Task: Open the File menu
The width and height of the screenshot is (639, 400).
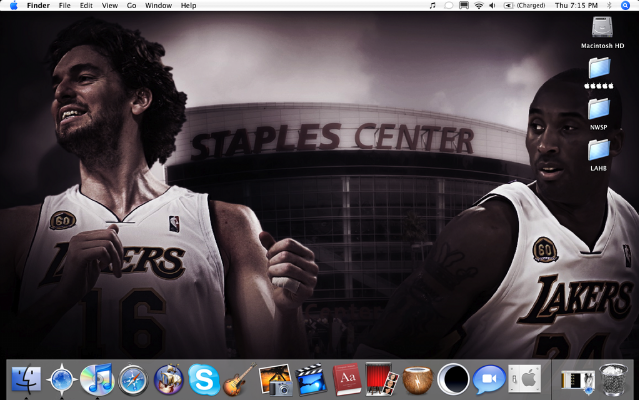Action: [64, 6]
